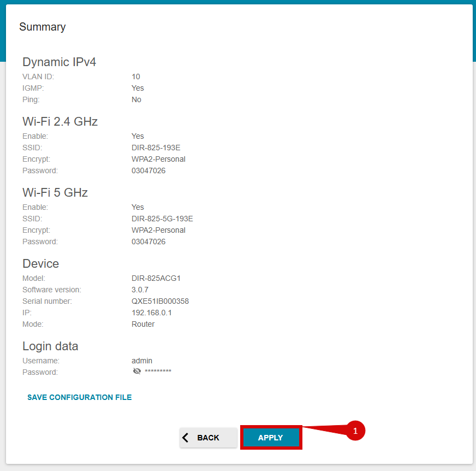
Task: Click the software version value 3.0.7
Action: pos(140,290)
